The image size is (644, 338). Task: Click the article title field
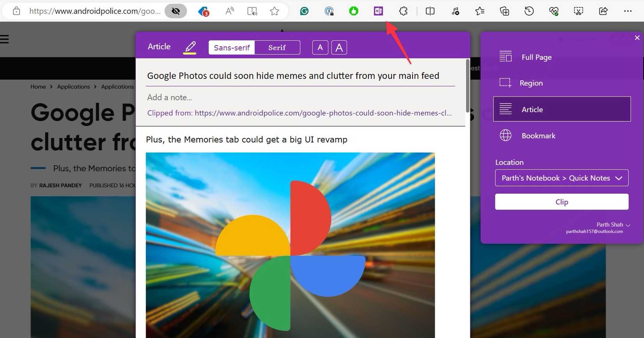301,76
